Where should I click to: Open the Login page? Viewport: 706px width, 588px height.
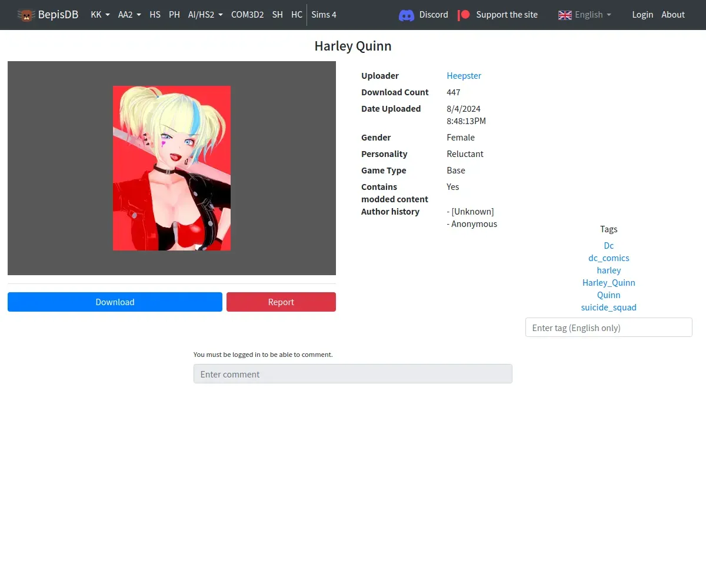[x=642, y=15]
